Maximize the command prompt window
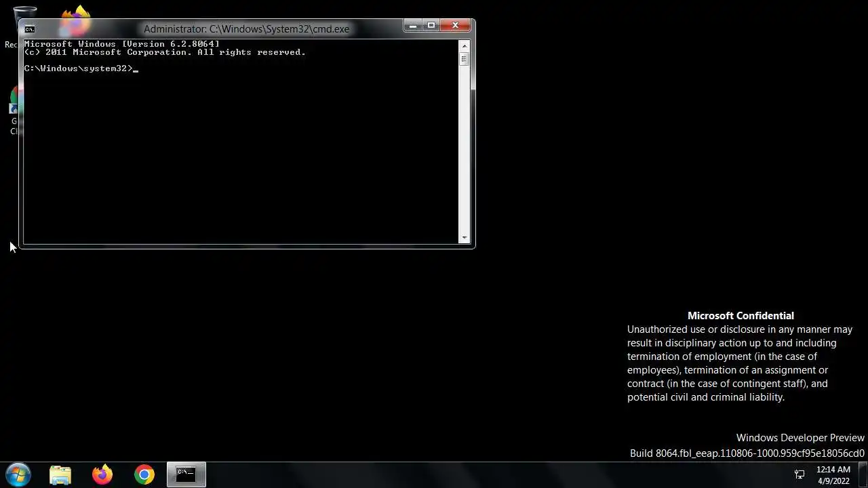 431,26
